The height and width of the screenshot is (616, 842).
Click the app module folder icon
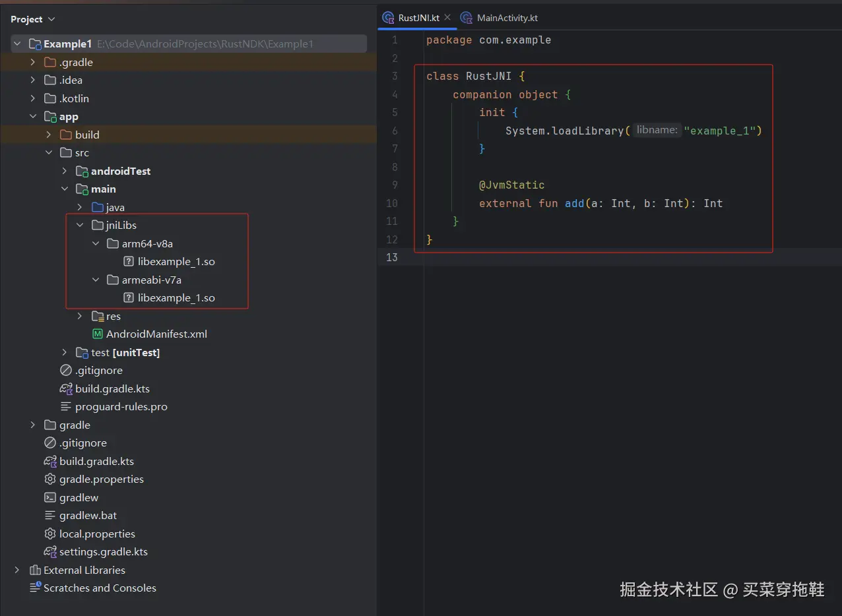(50, 117)
